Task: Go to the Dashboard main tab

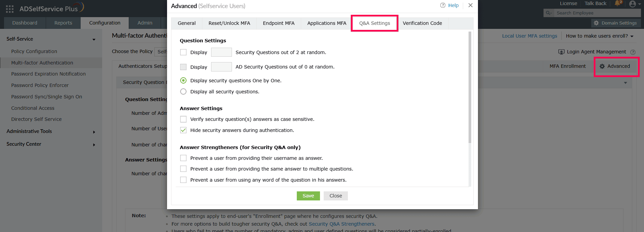Action: click(x=25, y=23)
